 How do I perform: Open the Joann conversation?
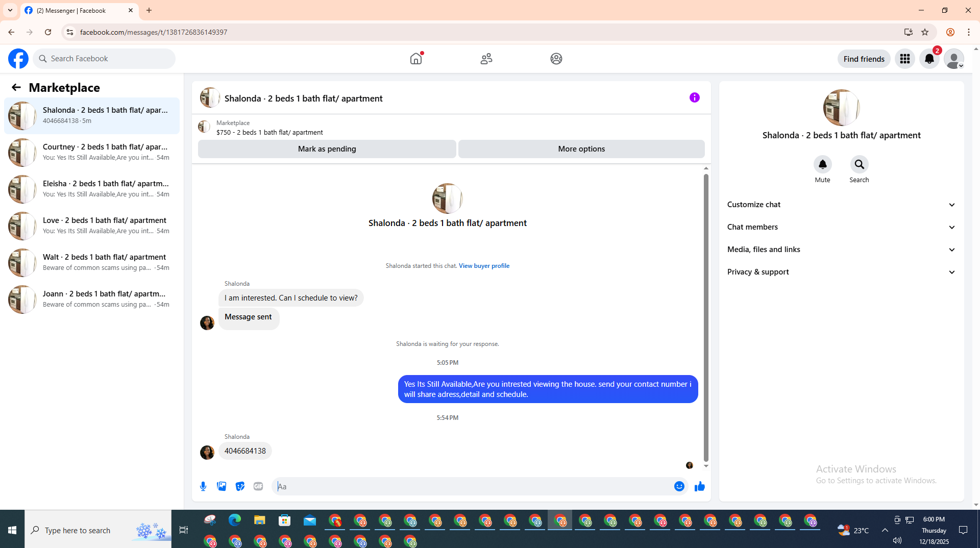[92, 300]
